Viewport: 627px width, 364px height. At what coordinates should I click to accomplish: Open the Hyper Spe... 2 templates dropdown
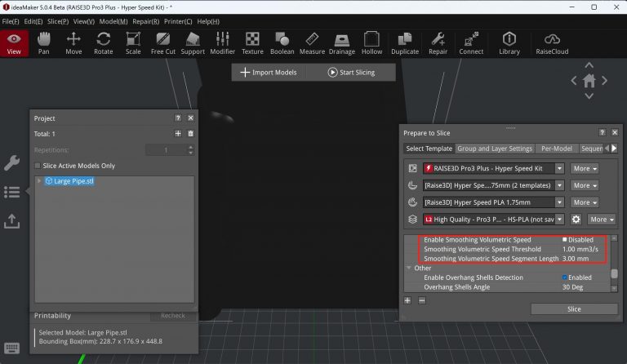[494, 185]
